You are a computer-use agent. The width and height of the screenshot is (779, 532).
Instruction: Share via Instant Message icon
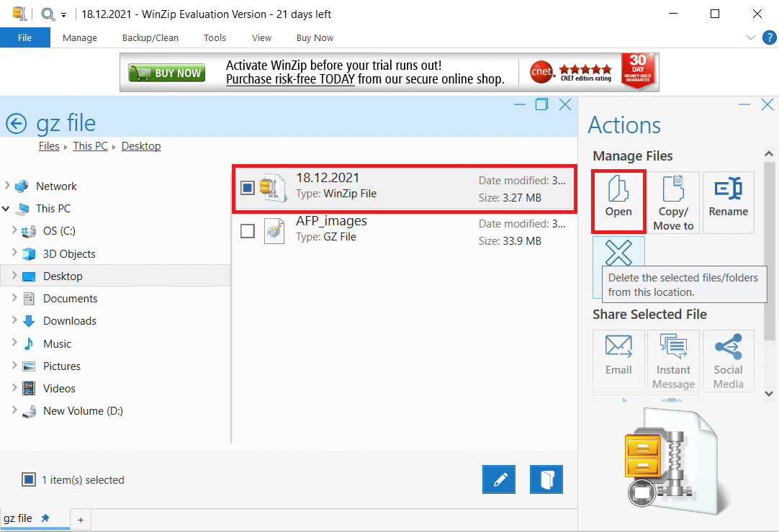coord(673,360)
